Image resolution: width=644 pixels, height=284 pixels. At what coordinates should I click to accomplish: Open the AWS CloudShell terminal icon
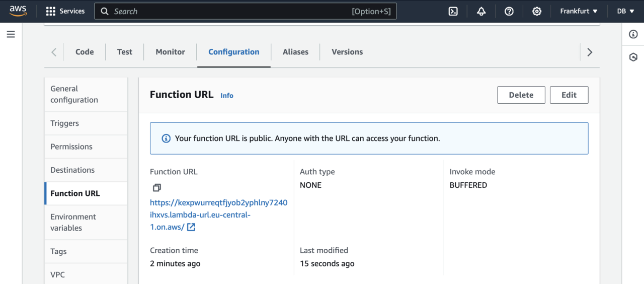coord(453,11)
